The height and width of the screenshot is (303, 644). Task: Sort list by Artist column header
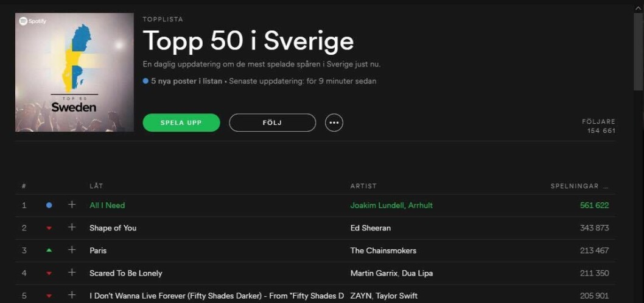[363, 186]
